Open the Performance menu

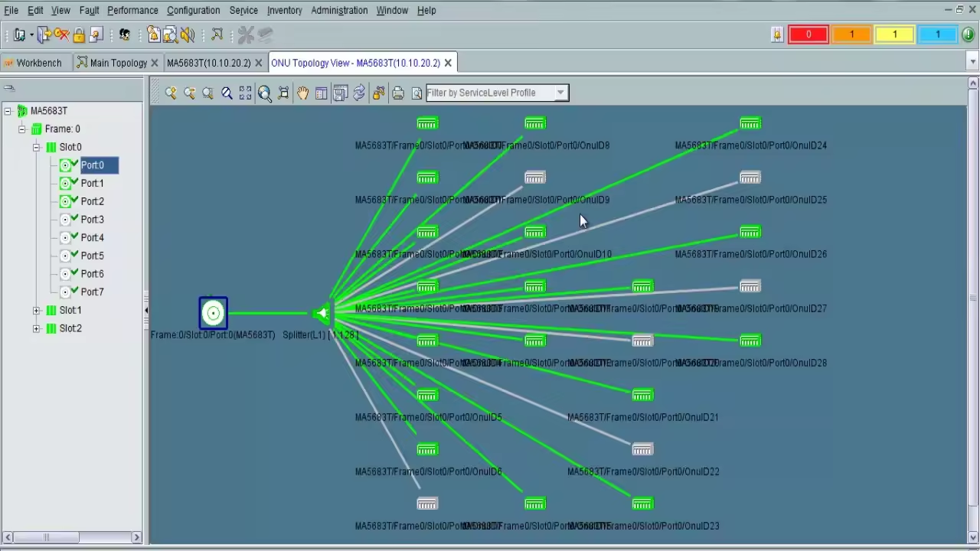coord(132,10)
